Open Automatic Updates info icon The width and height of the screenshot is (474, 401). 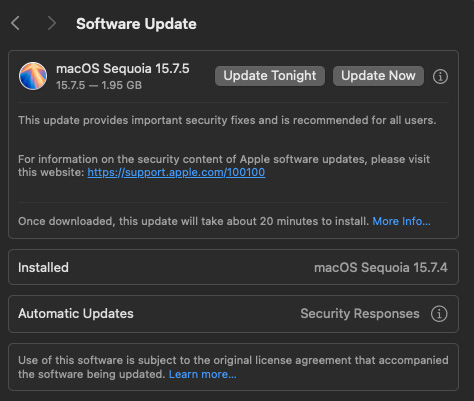tap(439, 314)
